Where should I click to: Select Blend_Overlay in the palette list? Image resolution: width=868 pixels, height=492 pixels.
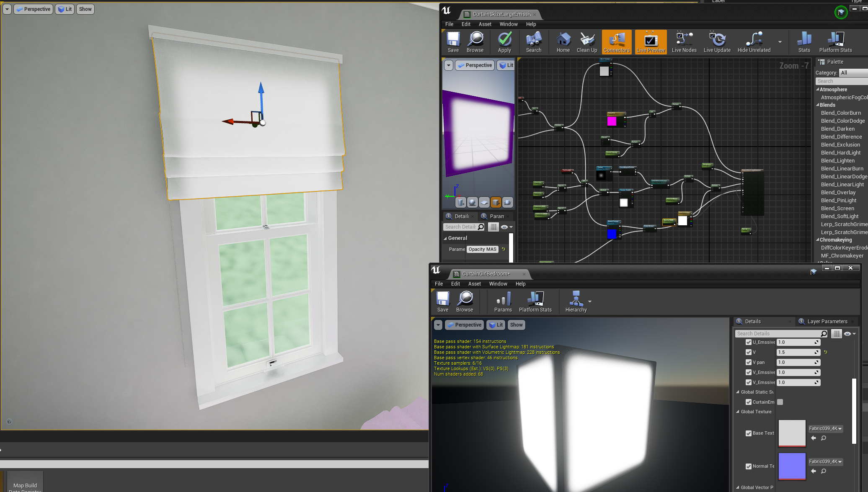[838, 193]
